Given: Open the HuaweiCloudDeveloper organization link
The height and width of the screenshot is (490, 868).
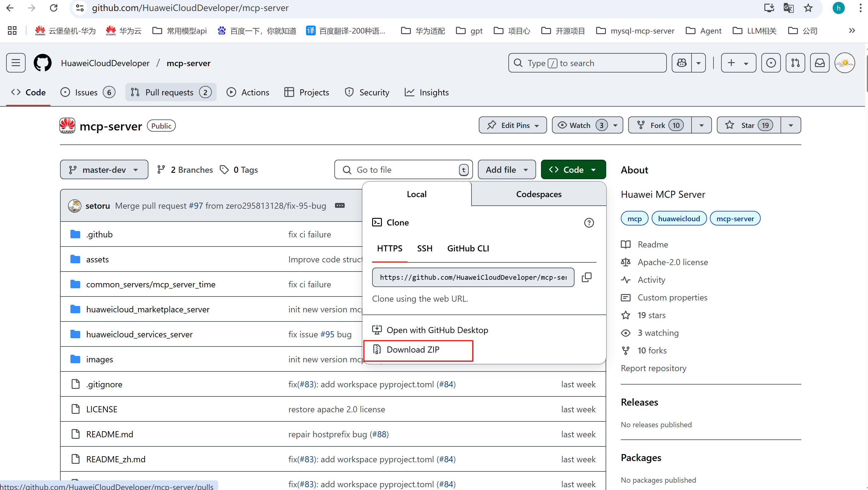Looking at the screenshot, I should [x=105, y=63].
